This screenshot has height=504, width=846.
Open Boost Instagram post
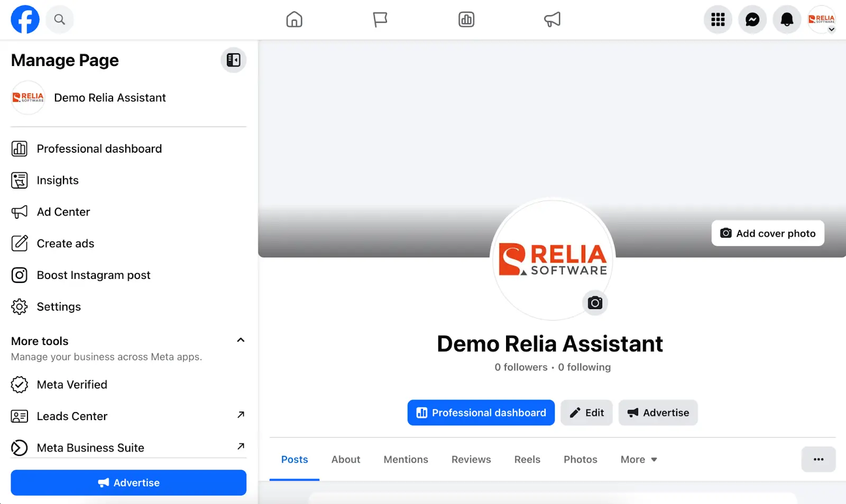coord(94,275)
